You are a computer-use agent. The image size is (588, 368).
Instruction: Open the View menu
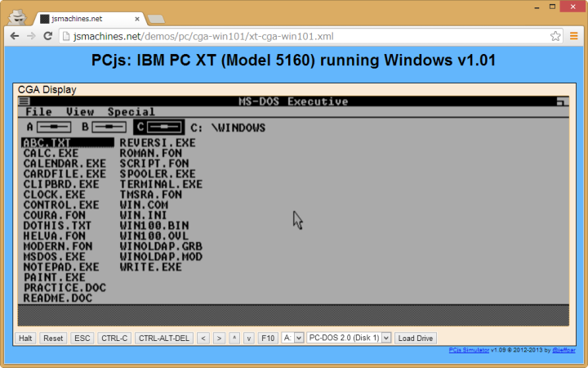tap(80, 112)
